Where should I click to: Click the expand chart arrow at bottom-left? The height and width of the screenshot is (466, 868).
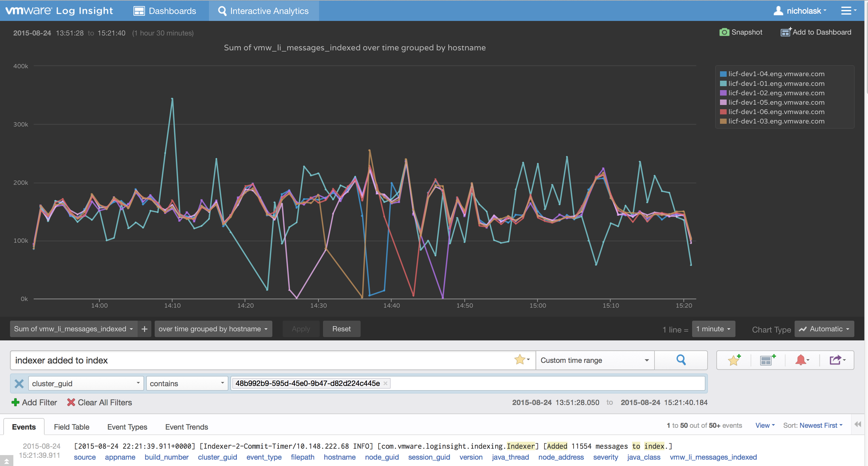(x=6, y=461)
